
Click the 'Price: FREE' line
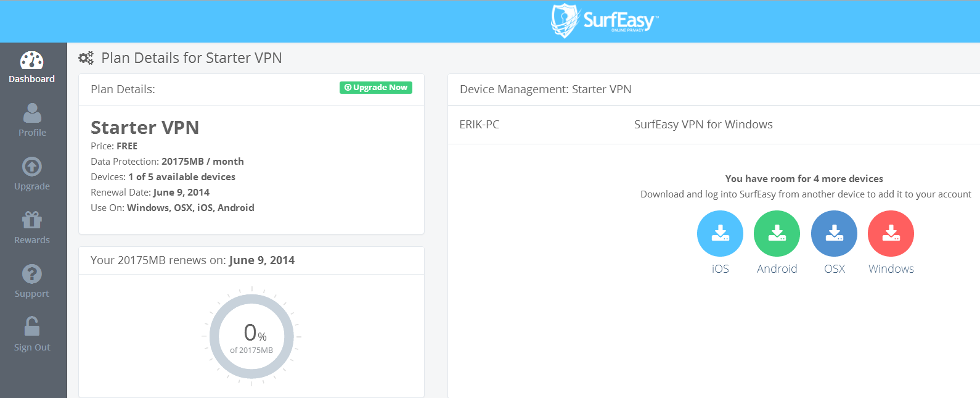point(114,146)
